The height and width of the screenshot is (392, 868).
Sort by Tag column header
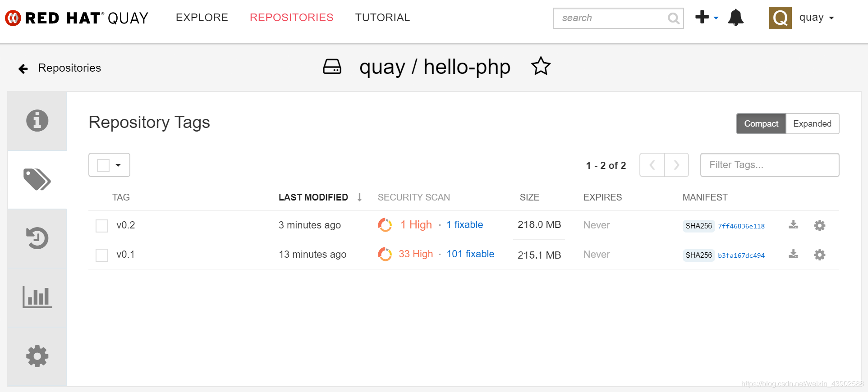[x=121, y=197]
